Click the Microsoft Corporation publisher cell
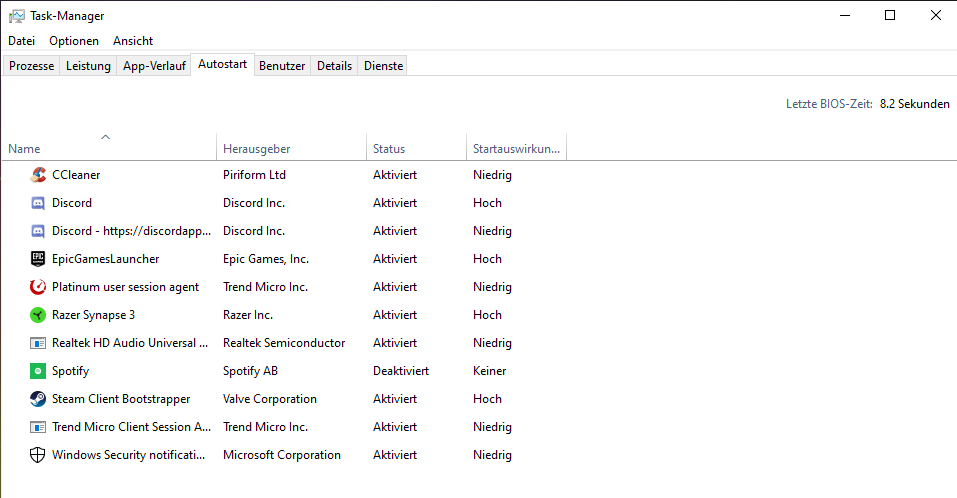957x498 pixels. pyautogui.click(x=282, y=455)
